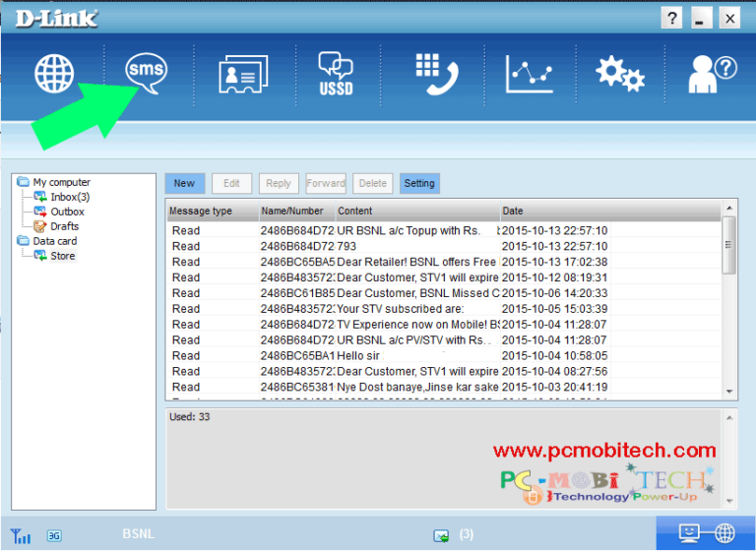Click the Setting button
Viewport: 756px width, 551px height.
pyautogui.click(x=419, y=183)
